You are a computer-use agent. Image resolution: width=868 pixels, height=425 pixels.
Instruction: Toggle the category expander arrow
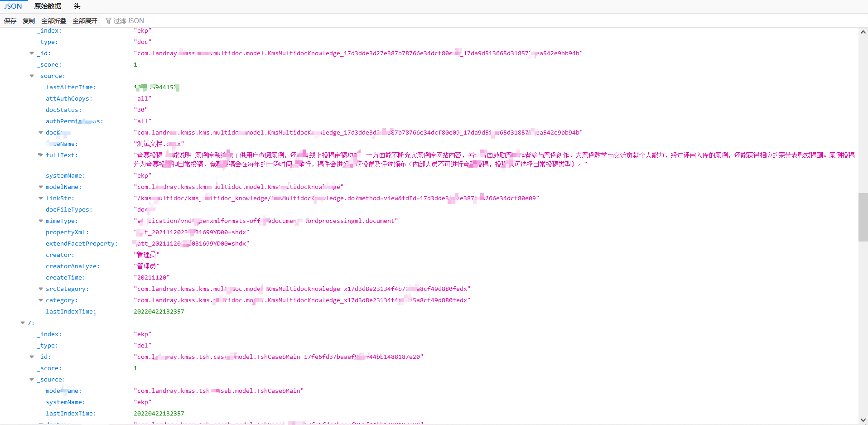click(x=41, y=300)
